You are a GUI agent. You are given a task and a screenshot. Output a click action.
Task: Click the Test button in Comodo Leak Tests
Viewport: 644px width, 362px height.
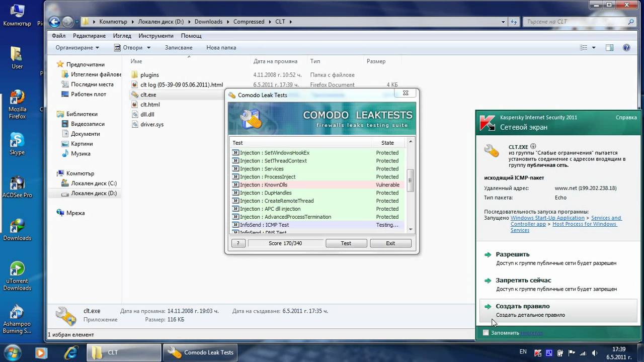click(x=346, y=243)
